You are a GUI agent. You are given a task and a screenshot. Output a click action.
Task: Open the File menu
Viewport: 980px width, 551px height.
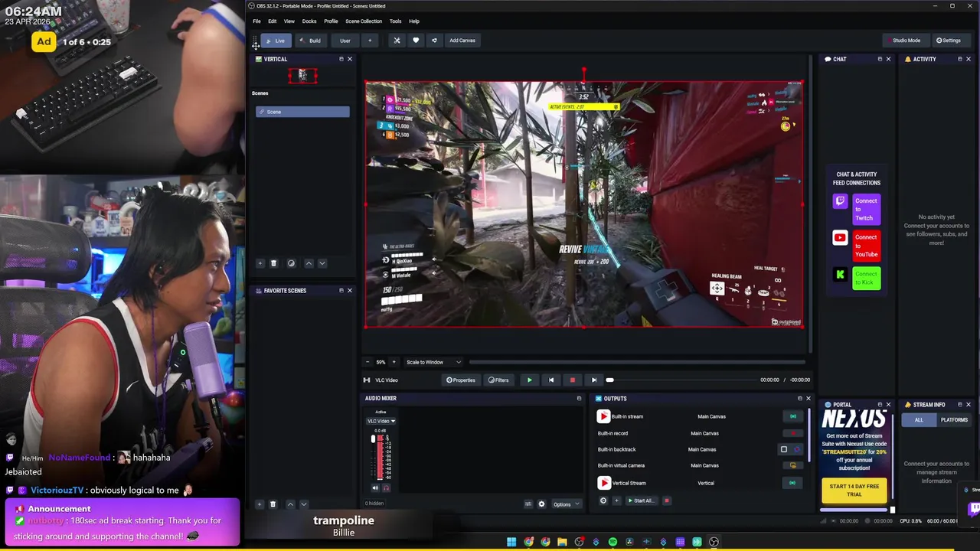coord(256,21)
